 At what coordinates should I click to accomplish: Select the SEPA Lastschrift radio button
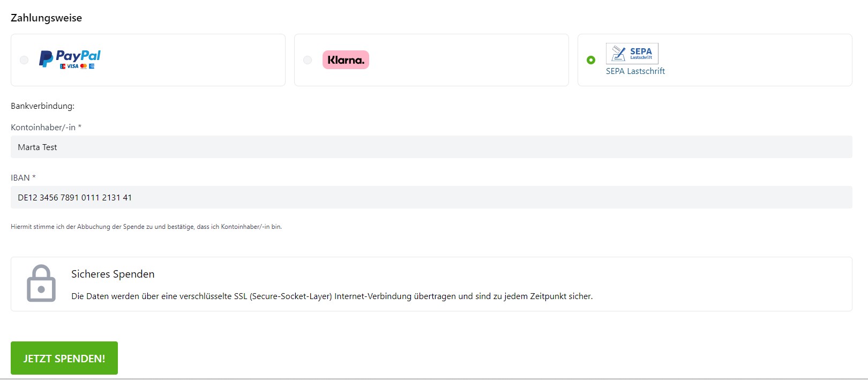click(591, 60)
